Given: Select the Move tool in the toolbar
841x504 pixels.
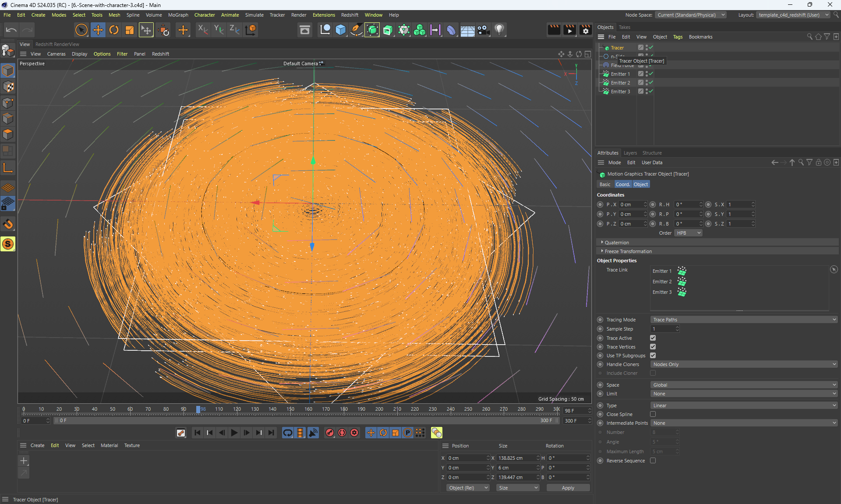Looking at the screenshot, I should (98, 30).
